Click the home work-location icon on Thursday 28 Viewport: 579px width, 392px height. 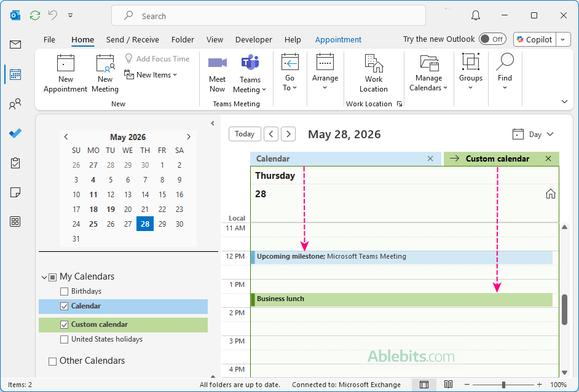[x=550, y=194]
